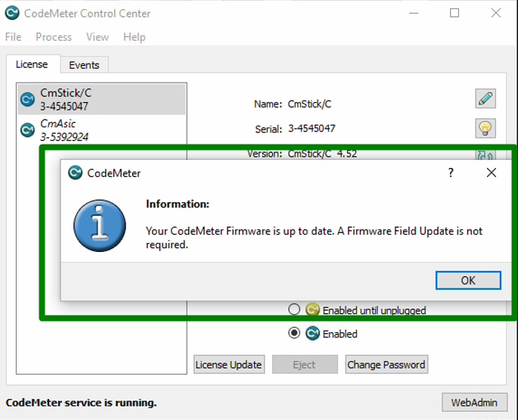The height and width of the screenshot is (420, 518).
Task: Click yellow icon next to Enabled until unplugged
Action: click(x=312, y=310)
